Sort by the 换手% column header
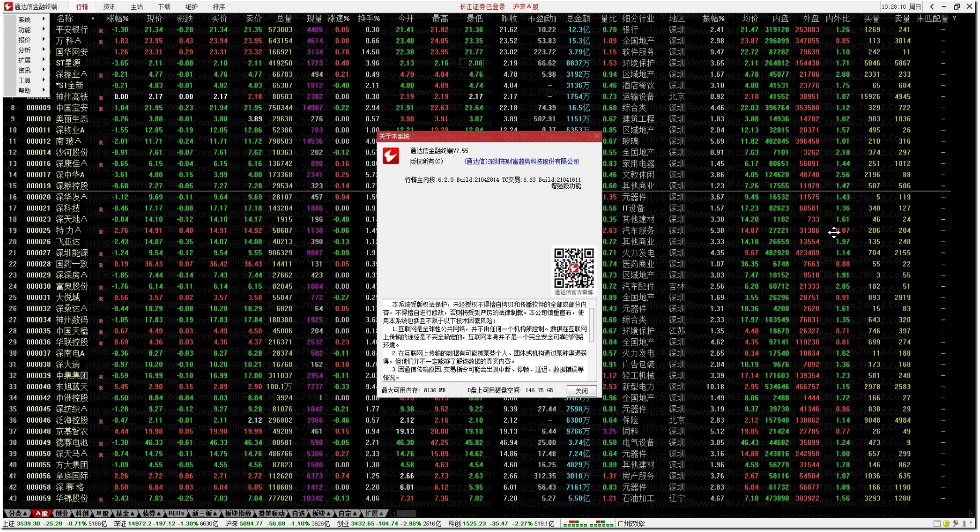Screen dimensions: 980x532 tap(369, 18)
